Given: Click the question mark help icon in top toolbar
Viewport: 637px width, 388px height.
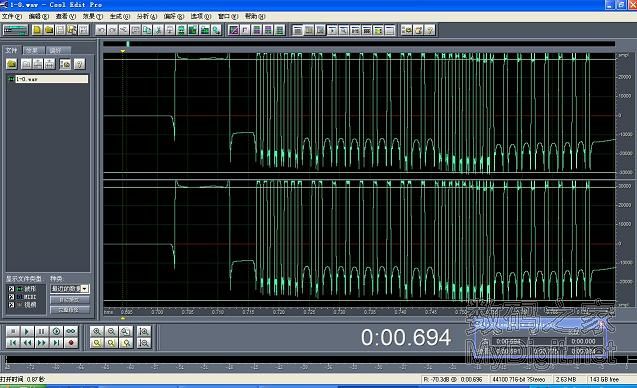Looking at the screenshot, I should click(430, 30).
